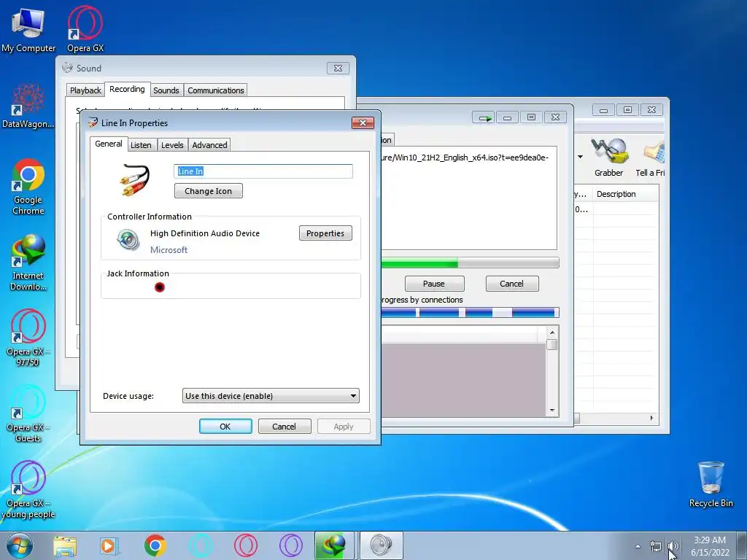Open the purple Opera GX taskbar icon

point(291,545)
